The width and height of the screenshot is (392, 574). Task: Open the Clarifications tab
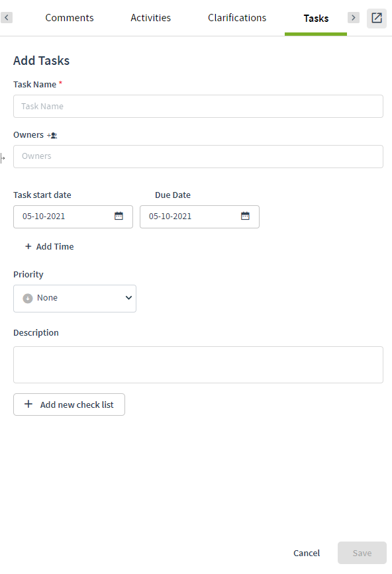tap(237, 18)
